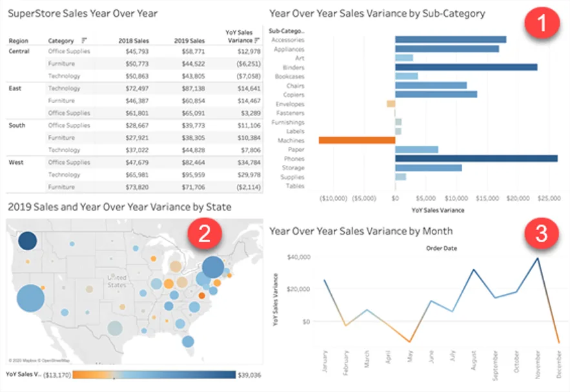Click the Supplies sub-category label
This screenshot has height=392, width=570.
[x=292, y=177]
